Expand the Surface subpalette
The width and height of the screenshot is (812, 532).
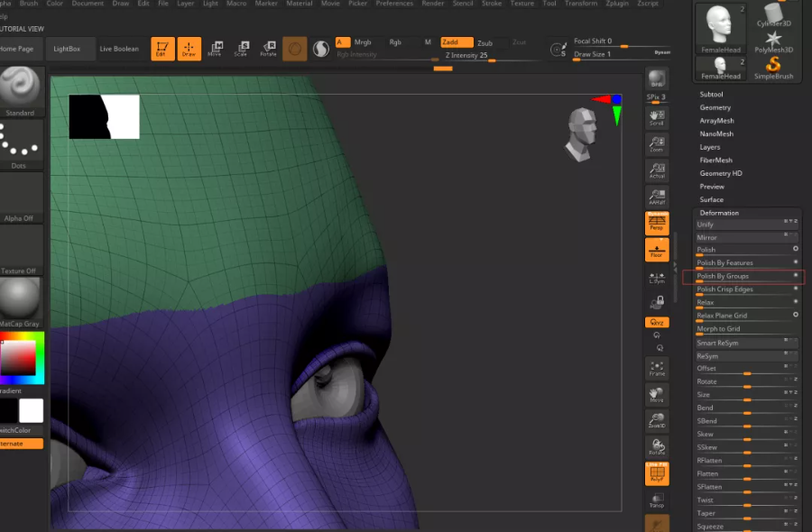point(712,200)
